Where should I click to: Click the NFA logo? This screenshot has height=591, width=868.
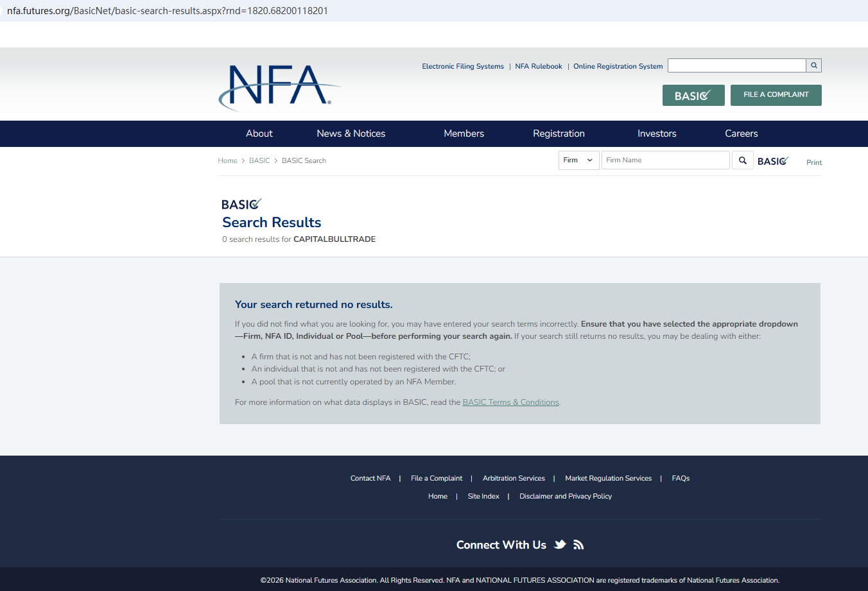(x=279, y=87)
